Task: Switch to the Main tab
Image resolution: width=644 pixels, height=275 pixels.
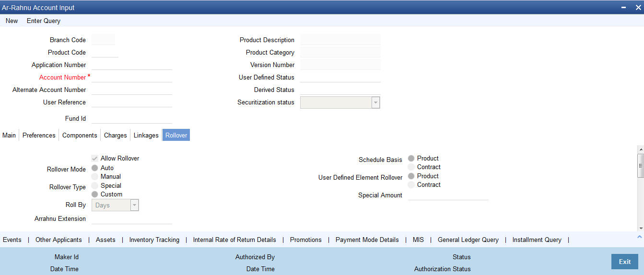Action: pos(9,135)
